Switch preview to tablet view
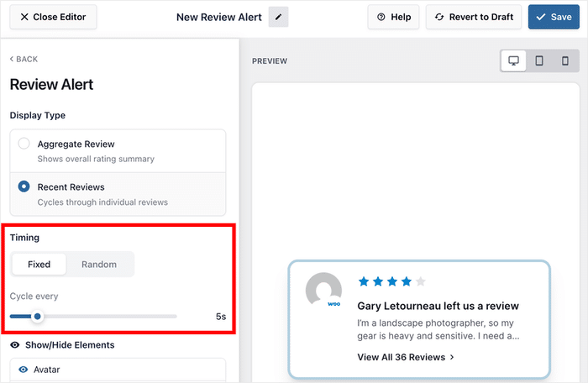This screenshot has width=588, height=383. coord(539,61)
